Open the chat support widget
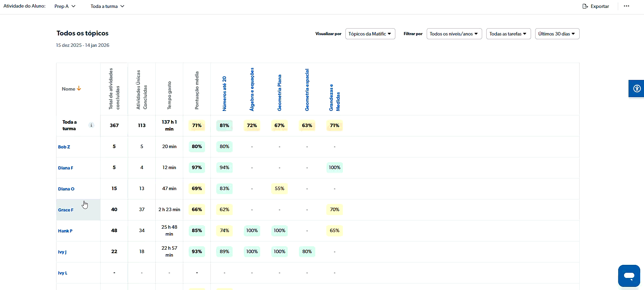This screenshot has width=644, height=290. (x=629, y=276)
